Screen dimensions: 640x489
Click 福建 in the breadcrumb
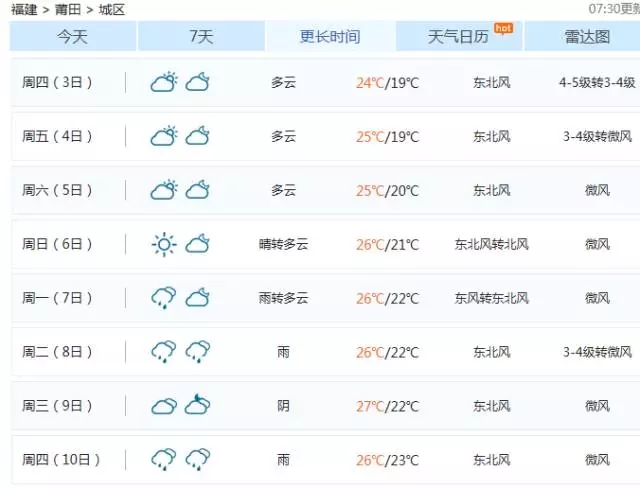tap(24, 9)
